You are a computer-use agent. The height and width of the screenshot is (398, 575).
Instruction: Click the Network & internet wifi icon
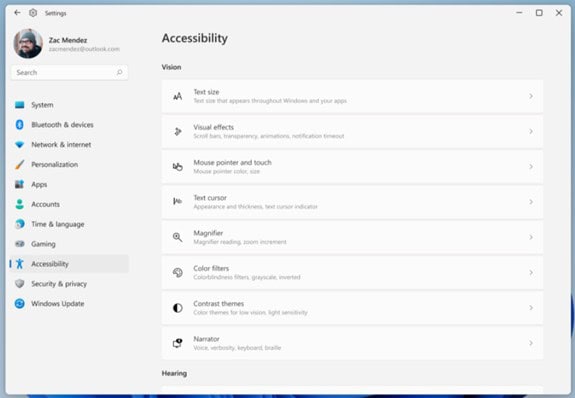coord(20,145)
